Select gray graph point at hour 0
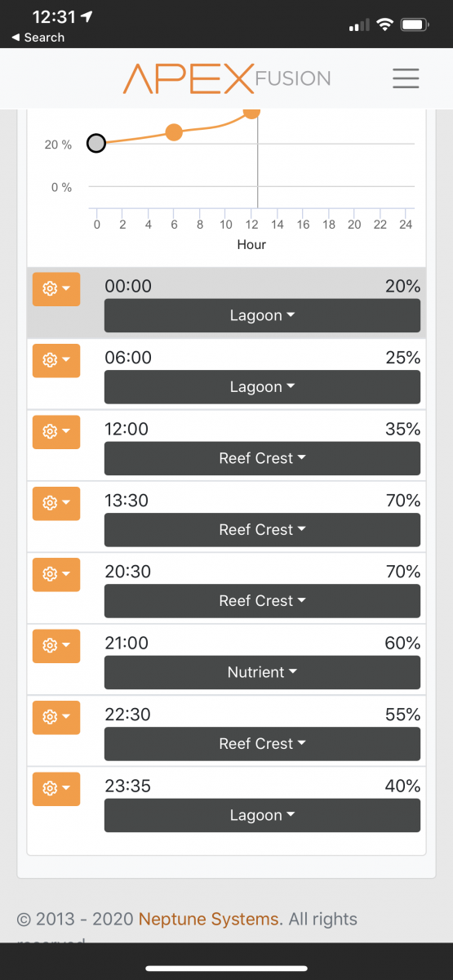 (96, 144)
